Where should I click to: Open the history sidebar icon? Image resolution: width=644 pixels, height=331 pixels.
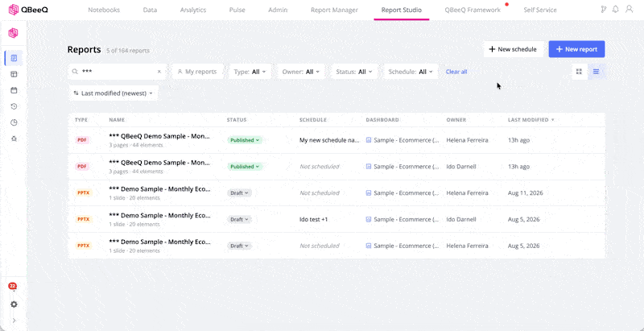(x=14, y=106)
